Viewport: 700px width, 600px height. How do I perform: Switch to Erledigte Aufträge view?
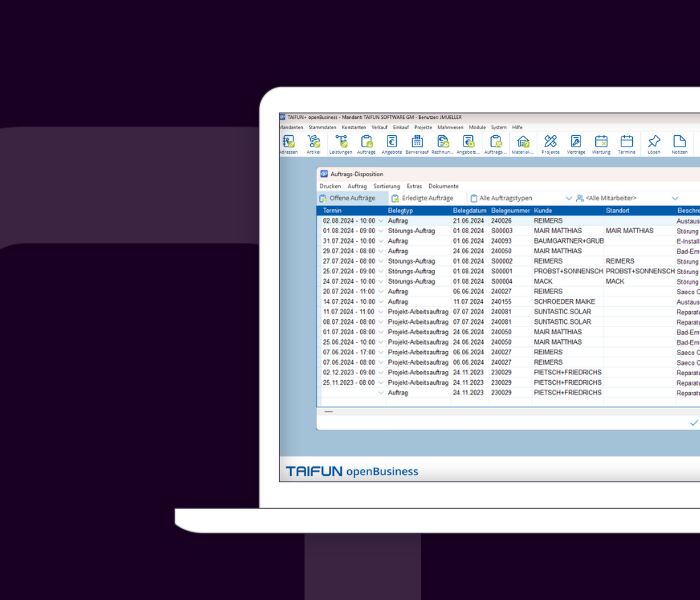click(427, 198)
